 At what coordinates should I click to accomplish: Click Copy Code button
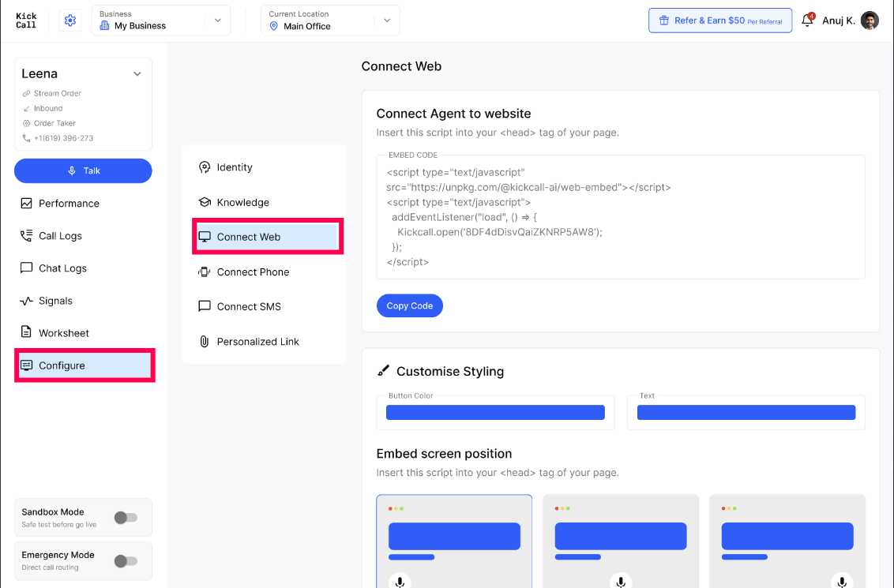click(x=409, y=305)
